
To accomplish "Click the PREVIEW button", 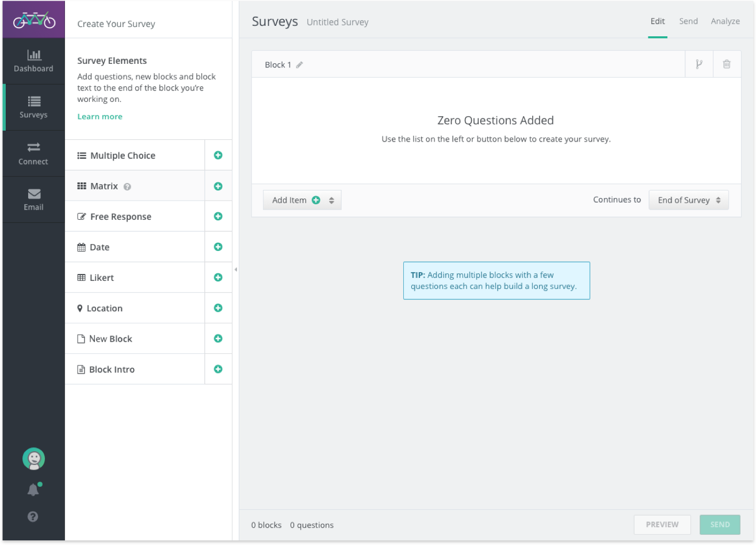I will coord(662,525).
